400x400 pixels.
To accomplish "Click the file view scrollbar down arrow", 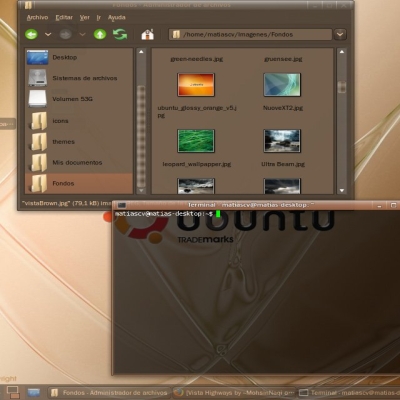I will click(342, 190).
